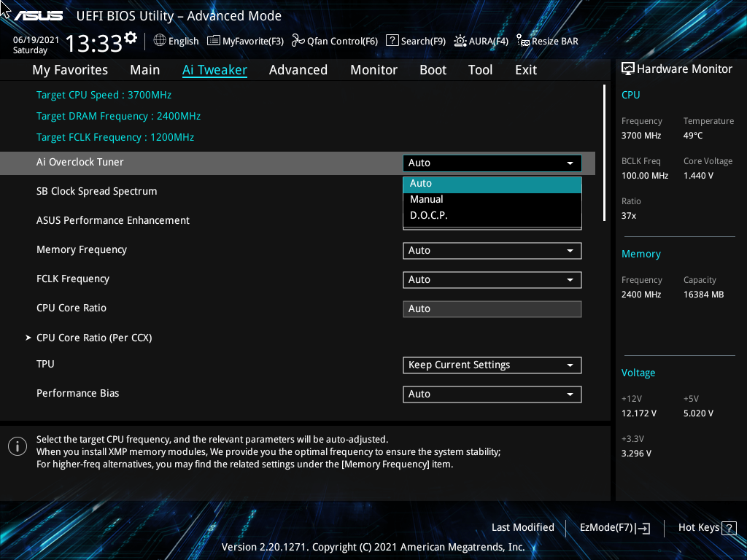Open the TPU dropdown set to Keep Current Settings
This screenshot has width=747, height=560.
(x=492, y=365)
